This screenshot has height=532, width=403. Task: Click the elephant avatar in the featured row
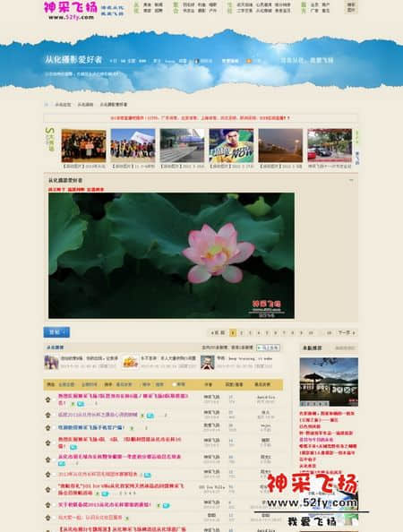pyautogui.click(x=51, y=363)
